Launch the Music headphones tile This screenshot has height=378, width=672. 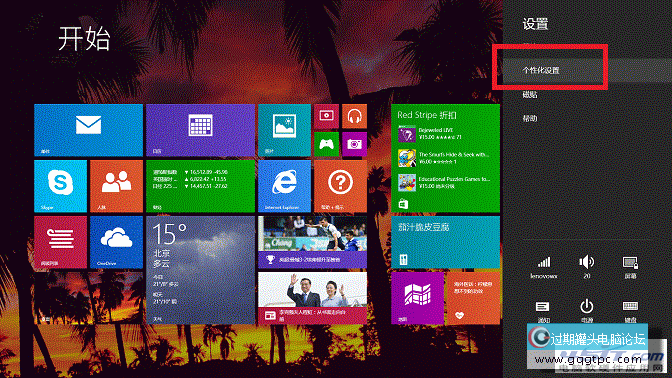pyautogui.click(x=354, y=116)
